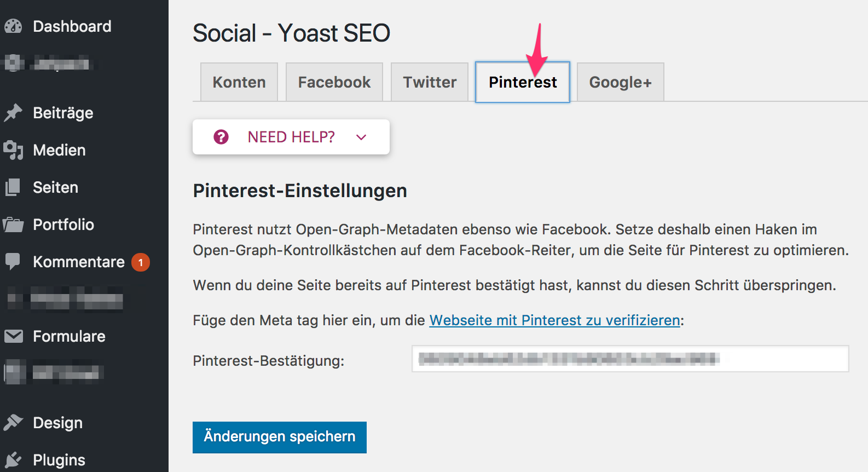Click the Kommentare notification badge

[x=141, y=262]
